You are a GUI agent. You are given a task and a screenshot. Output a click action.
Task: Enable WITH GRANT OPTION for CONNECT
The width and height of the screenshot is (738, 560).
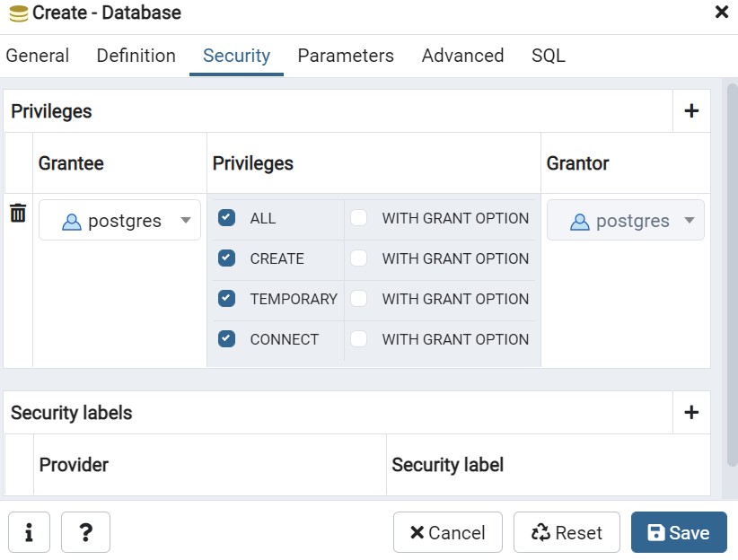pyautogui.click(x=359, y=339)
